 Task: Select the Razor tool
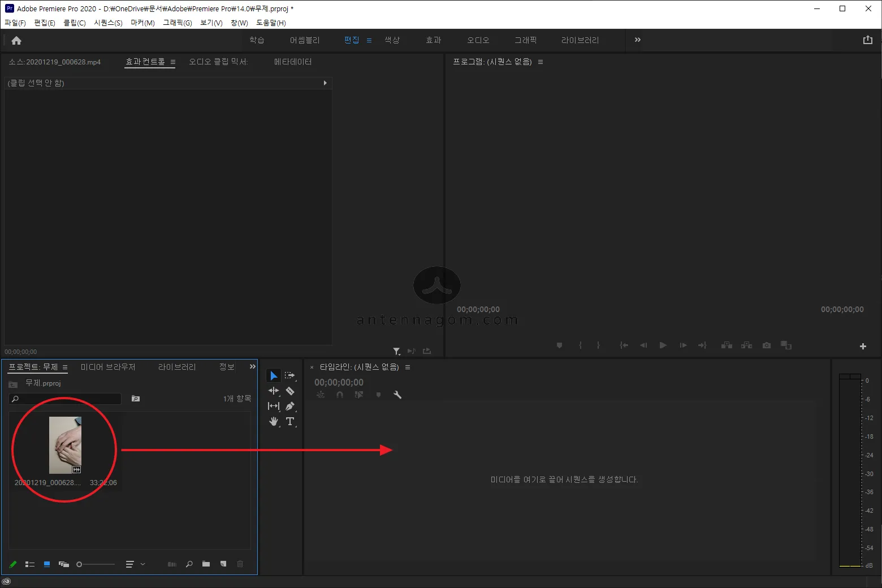pos(290,391)
